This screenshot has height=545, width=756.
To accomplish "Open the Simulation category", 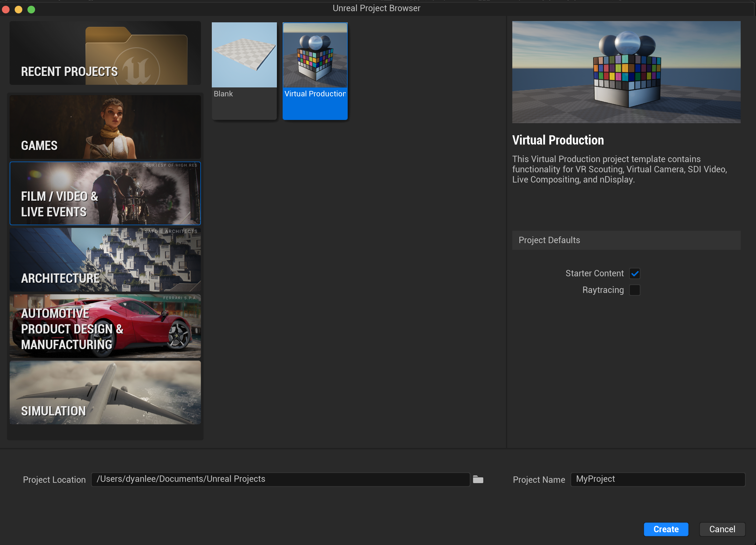I will (105, 392).
